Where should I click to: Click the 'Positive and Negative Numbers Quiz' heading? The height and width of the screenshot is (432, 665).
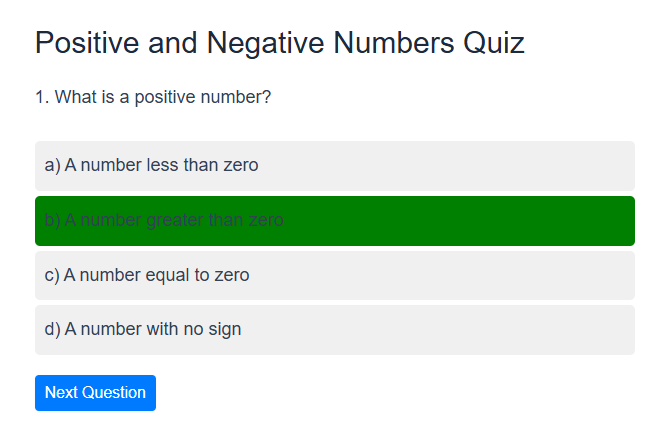tap(280, 43)
